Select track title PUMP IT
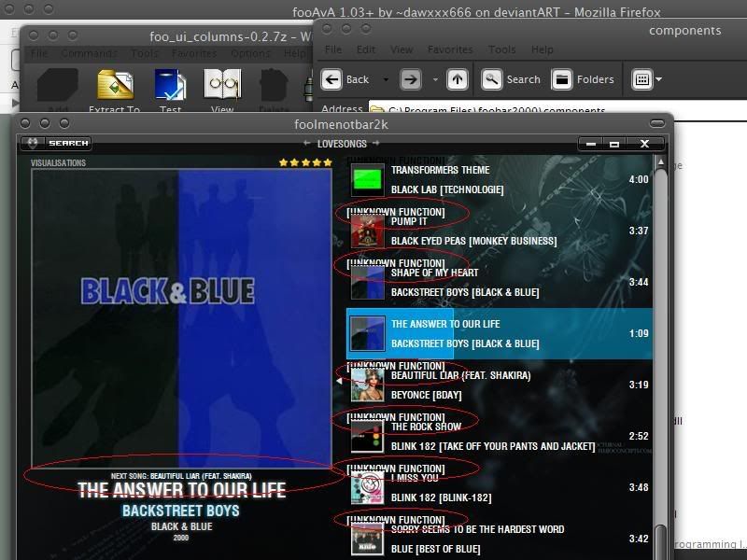 tap(409, 221)
